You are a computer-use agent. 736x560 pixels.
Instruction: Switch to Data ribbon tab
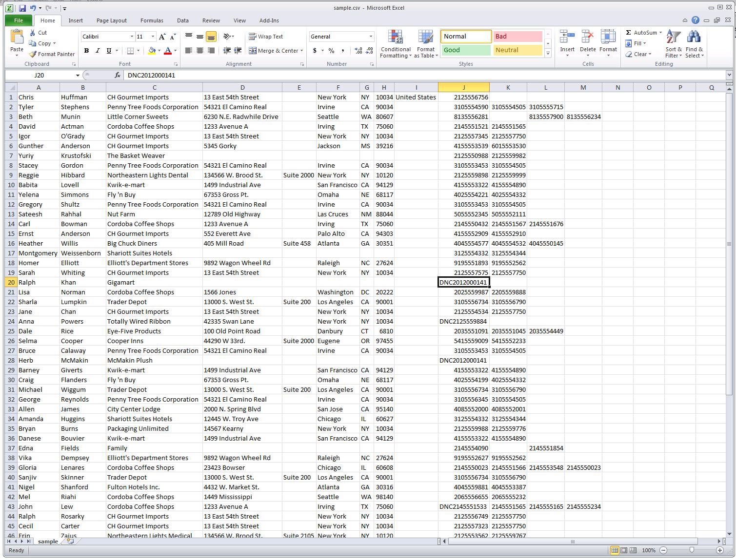[183, 20]
